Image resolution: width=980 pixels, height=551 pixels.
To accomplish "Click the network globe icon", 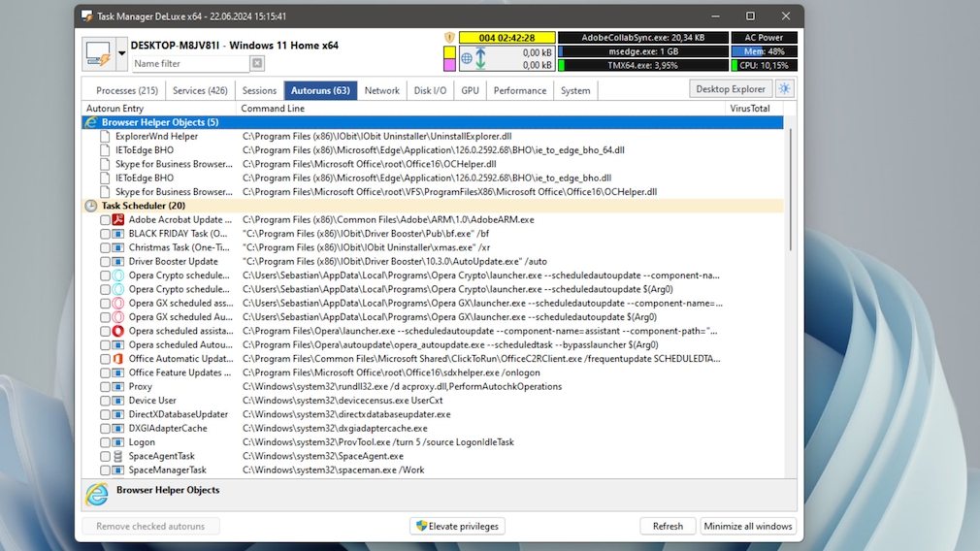I will click(x=467, y=58).
